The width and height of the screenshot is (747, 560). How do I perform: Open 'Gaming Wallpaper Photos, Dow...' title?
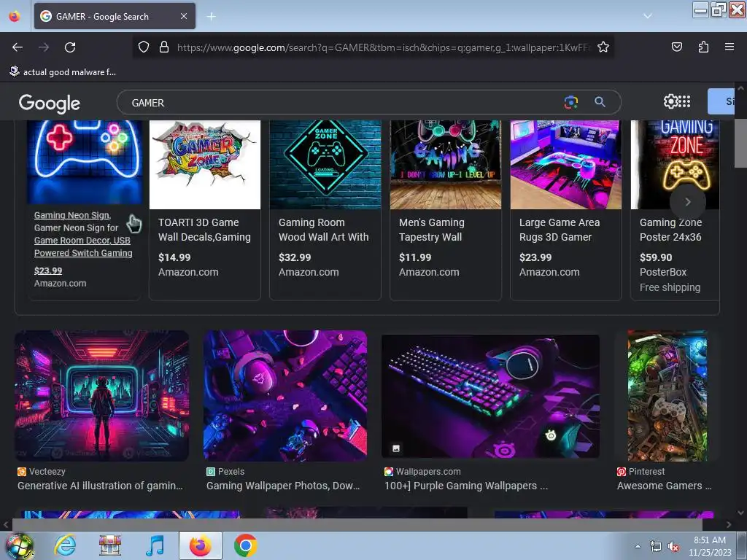click(x=283, y=486)
